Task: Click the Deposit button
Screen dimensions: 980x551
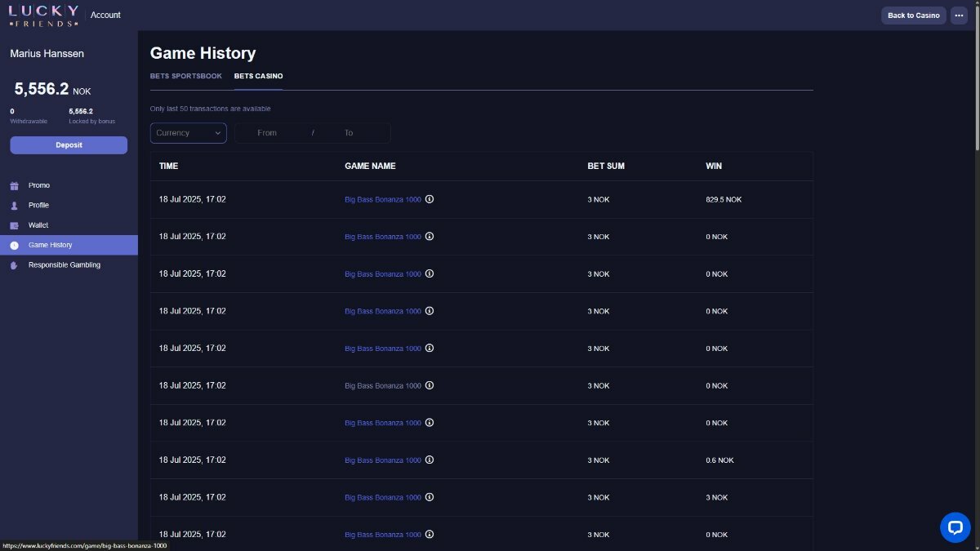Action: pyautogui.click(x=69, y=145)
